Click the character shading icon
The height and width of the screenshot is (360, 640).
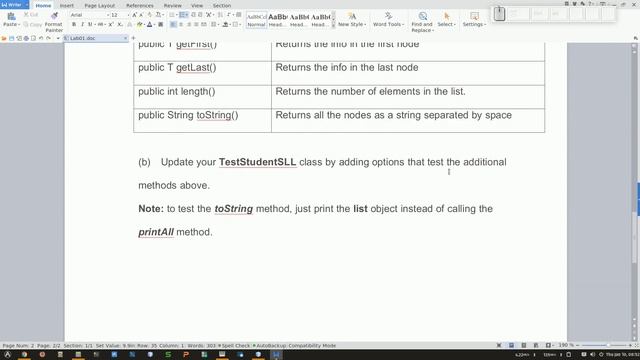[161, 24]
